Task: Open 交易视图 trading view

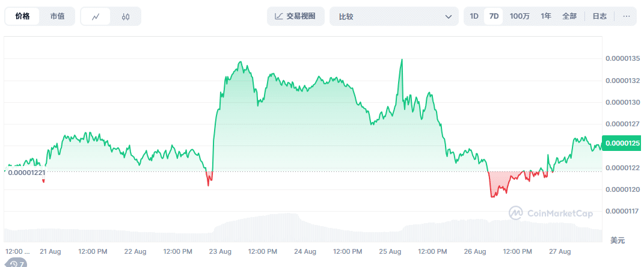Action: click(x=296, y=16)
